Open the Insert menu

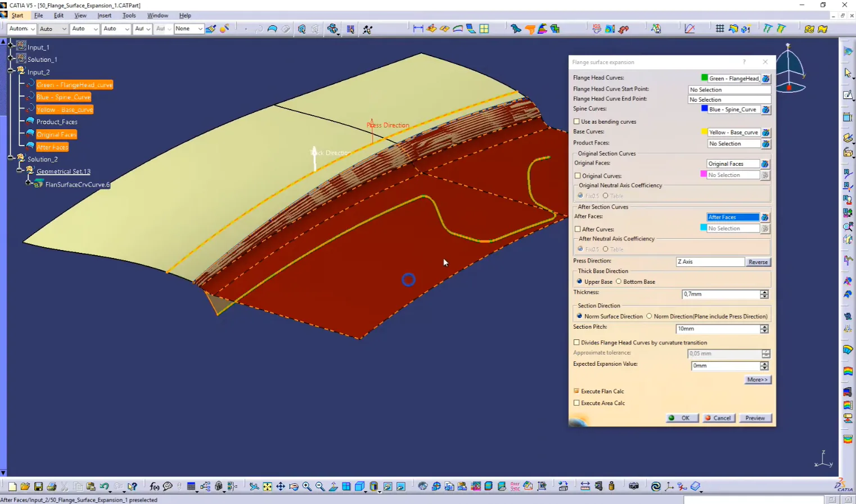(104, 16)
